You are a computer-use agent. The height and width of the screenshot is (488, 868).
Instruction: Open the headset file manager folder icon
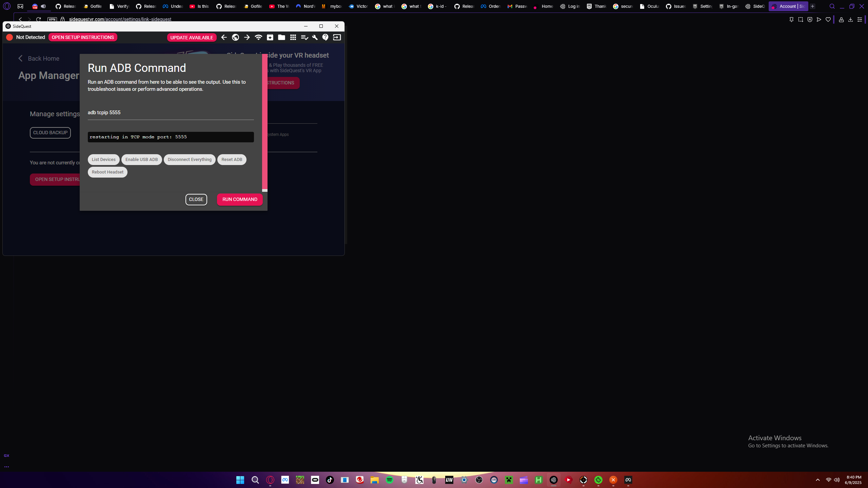point(281,37)
